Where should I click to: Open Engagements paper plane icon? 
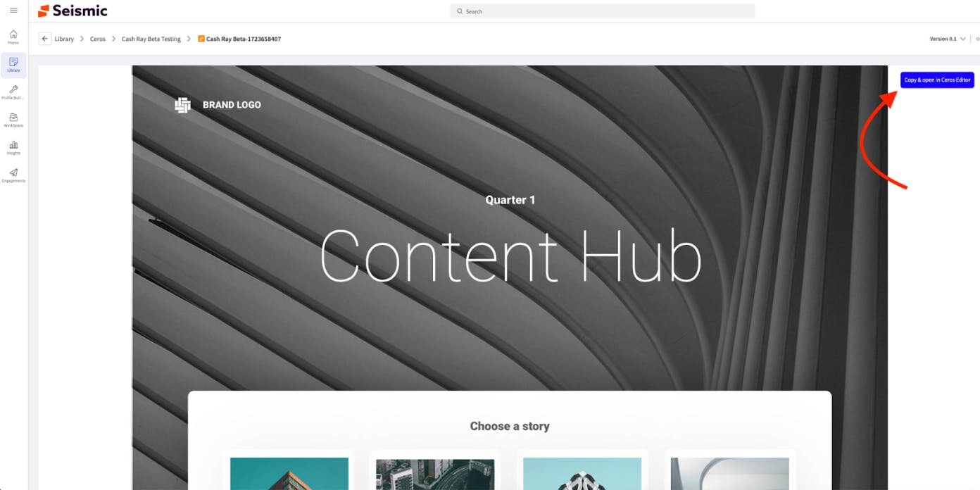tap(13, 175)
